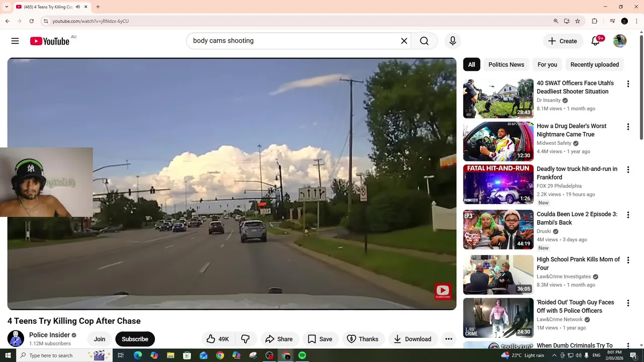This screenshot has height=362, width=644.
Task: Click the red subscribe watermark in video
Action: click(443, 292)
